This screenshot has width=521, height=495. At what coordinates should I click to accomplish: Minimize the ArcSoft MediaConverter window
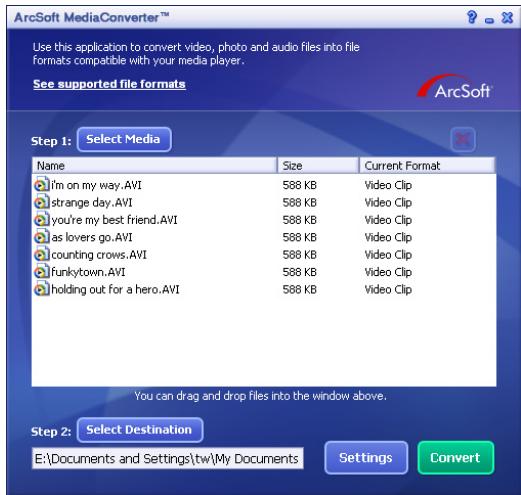(489, 21)
